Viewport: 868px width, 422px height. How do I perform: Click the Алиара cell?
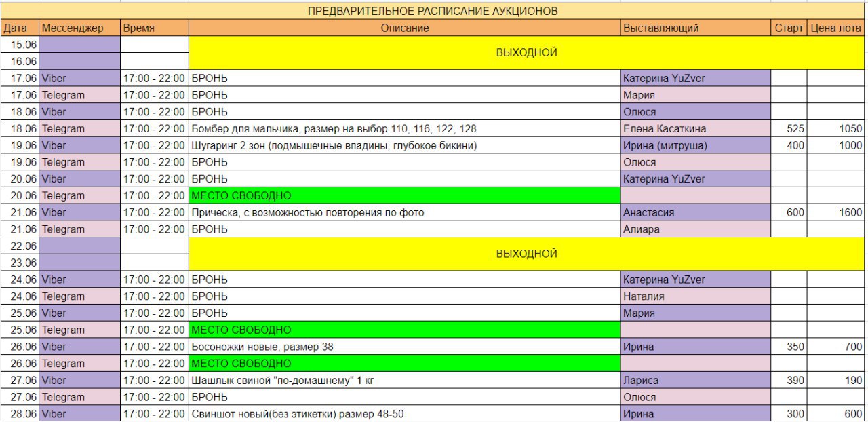[x=696, y=229]
